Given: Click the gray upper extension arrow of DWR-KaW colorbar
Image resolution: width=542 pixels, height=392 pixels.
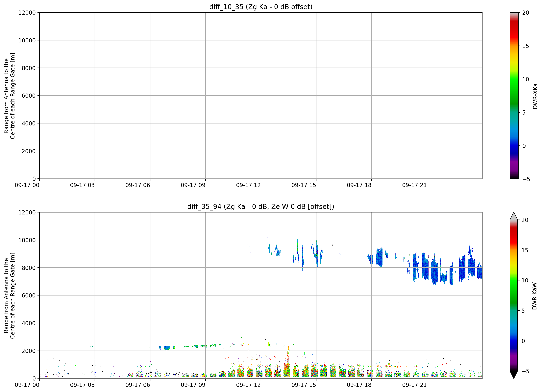Looking at the screenshot, I should tap(514, 216).
